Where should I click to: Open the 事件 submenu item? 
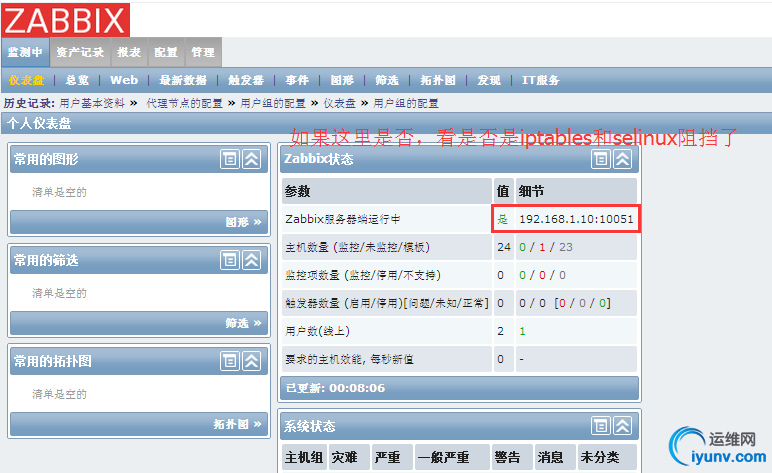pos(297,80)
